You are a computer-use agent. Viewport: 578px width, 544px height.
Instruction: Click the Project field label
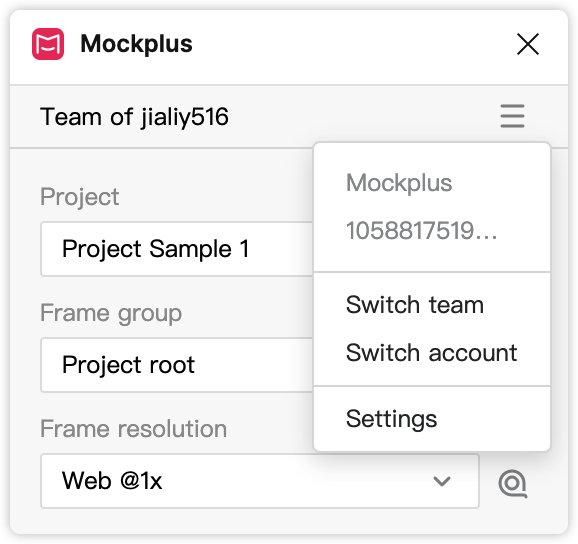(x=80, y=197)
